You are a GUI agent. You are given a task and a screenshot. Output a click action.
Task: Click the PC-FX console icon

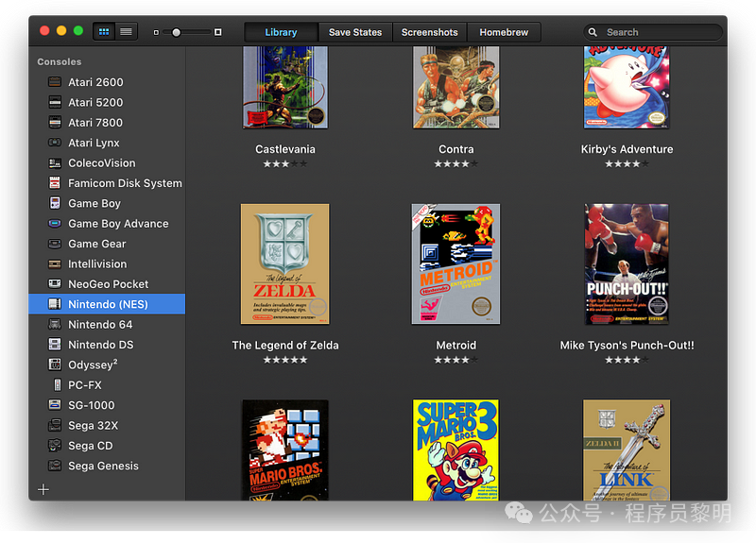(58, 385)
